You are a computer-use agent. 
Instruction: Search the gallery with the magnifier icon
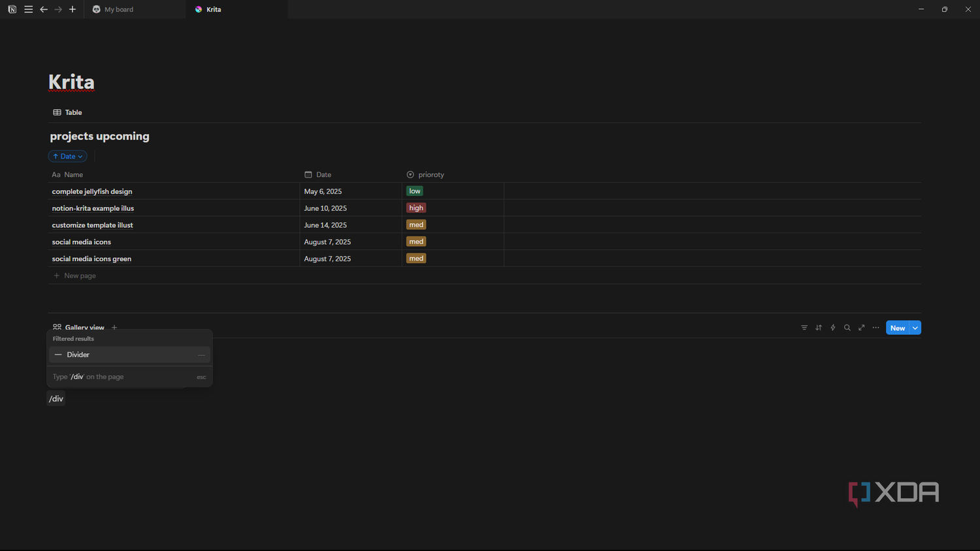pyautogui.click(x=847, y=328)
